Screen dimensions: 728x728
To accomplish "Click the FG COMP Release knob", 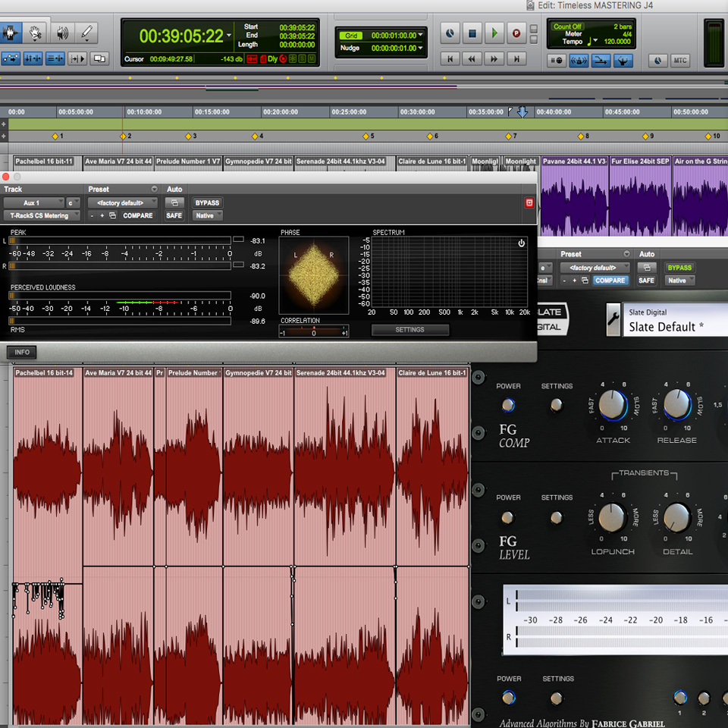I will (677, 405).
